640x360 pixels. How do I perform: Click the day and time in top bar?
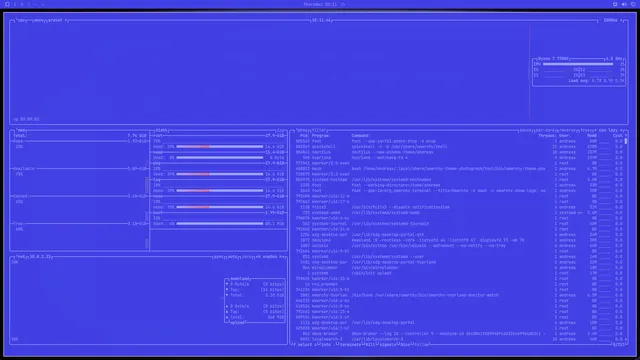coord(320,4)
